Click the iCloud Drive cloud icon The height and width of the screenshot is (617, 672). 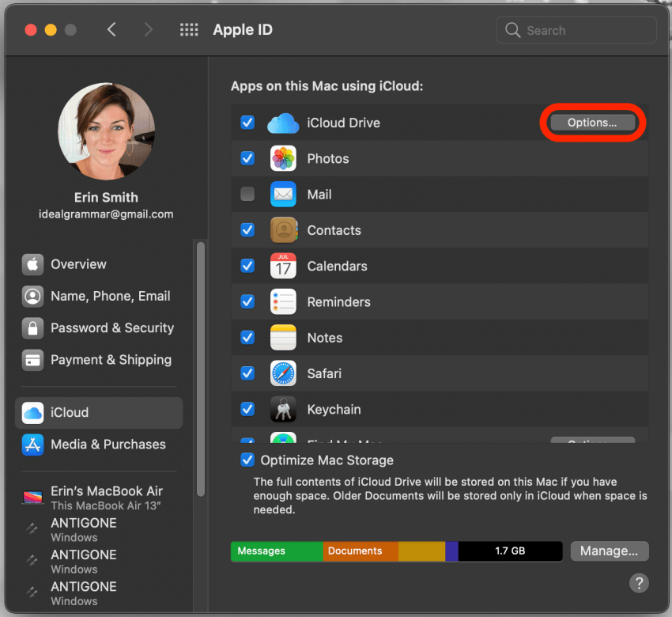283,123
